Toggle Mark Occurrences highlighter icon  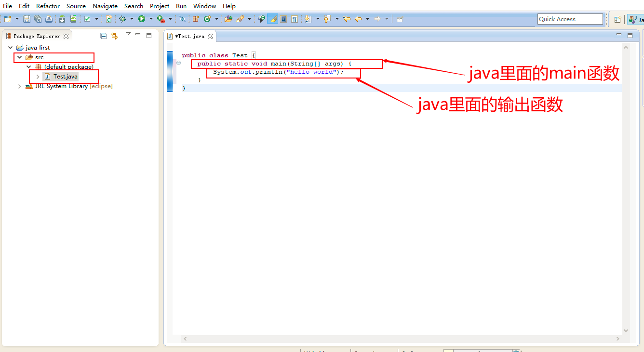pyautogui.click(x=273, y=19)
